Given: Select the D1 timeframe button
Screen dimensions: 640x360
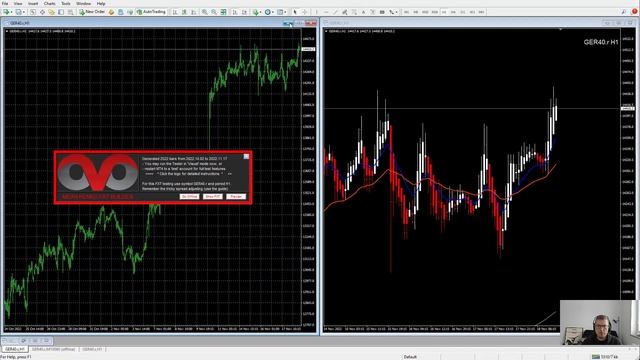Looking at the screenshot, I should pos(463,12).
